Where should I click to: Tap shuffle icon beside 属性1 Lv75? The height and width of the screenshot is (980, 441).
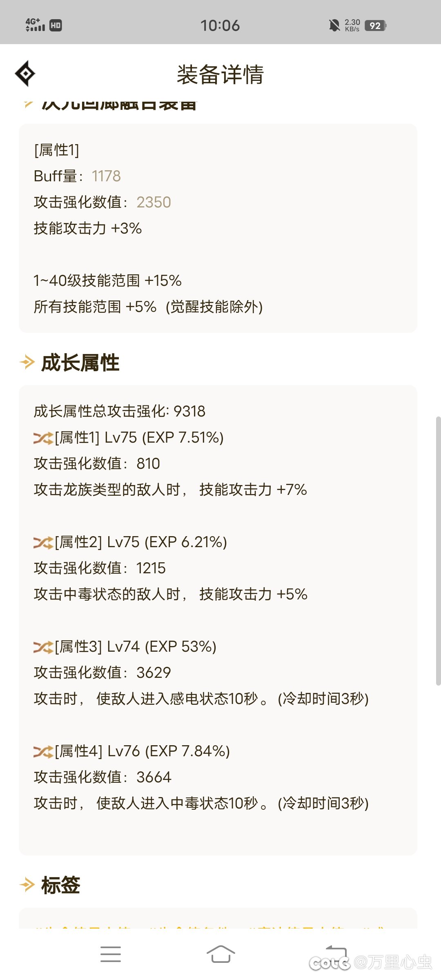43,438
